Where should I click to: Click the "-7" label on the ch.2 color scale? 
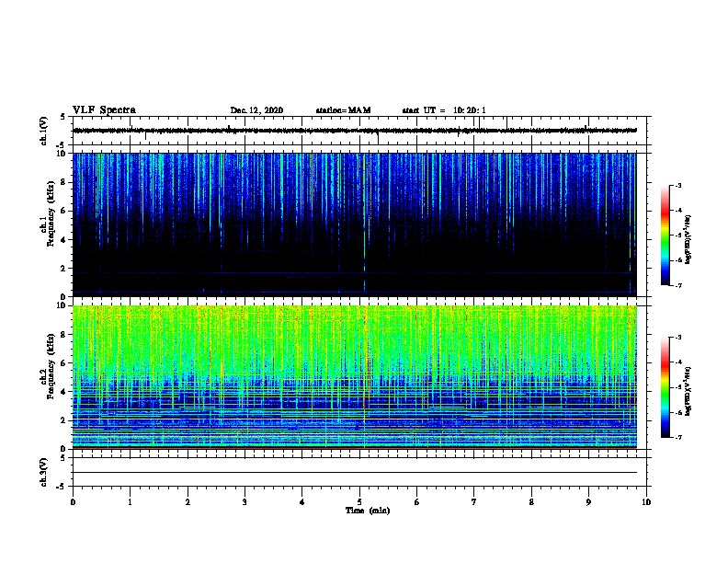677,437
